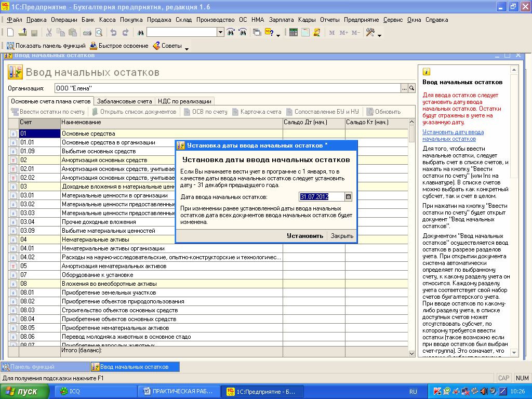
Task: Click the copy icon in toolbar
Action: click(x=61, y=33)
